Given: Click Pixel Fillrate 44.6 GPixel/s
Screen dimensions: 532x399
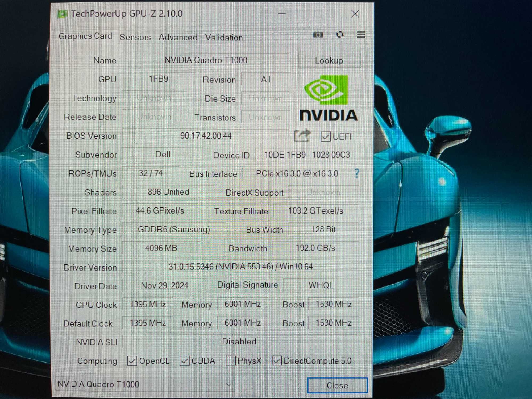Looking at the screenshot, I should click(160, 211).
